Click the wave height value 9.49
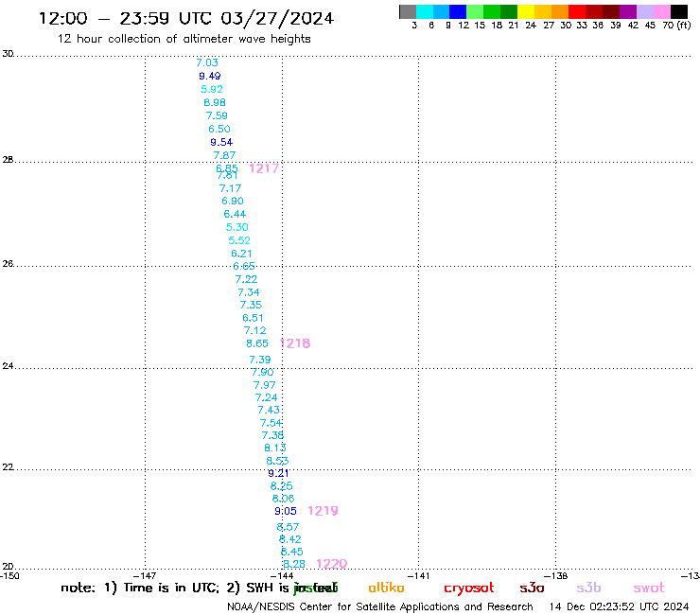Viewport: 700px width, 615px height. point(210,76)
